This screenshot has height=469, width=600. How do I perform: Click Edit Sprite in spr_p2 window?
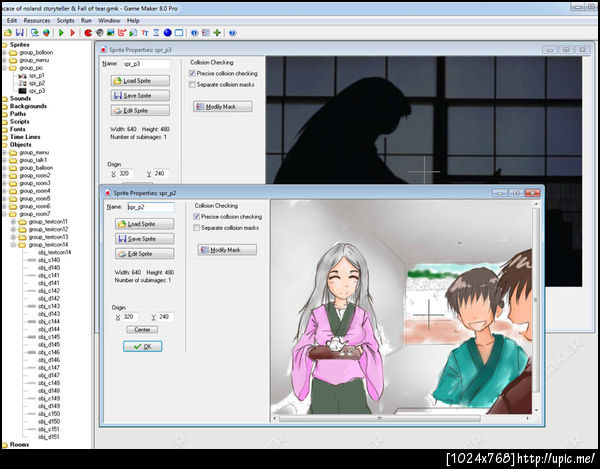click(x=145, y=254)
